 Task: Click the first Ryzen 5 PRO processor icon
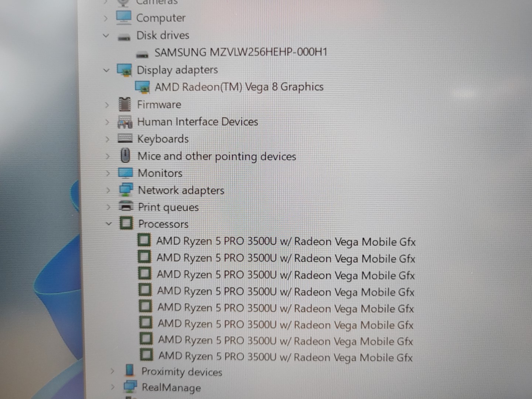[144, 240]
